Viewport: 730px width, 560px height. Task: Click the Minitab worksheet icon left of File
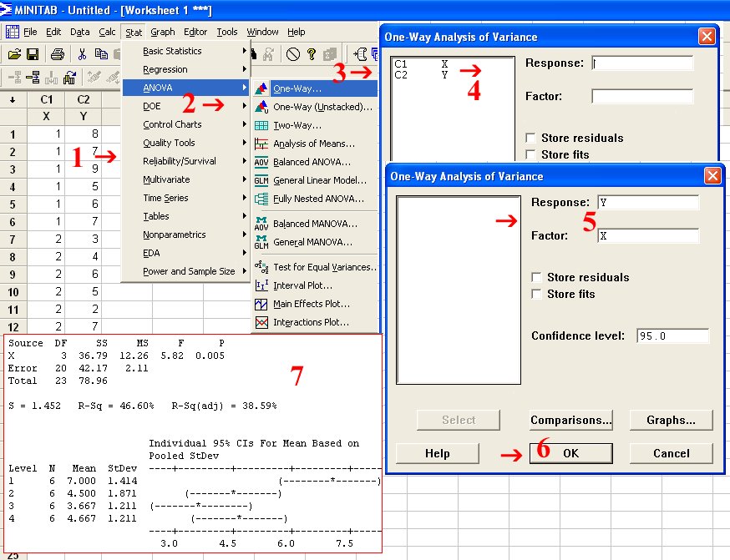[x=12, y=32]
